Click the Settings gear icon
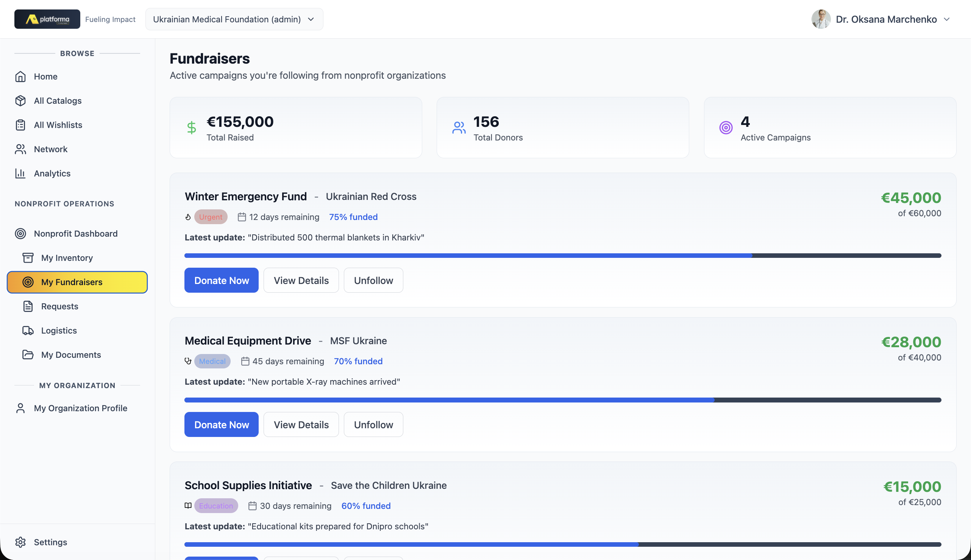Screen dimensions: 971x560 [x=20, y=542]
